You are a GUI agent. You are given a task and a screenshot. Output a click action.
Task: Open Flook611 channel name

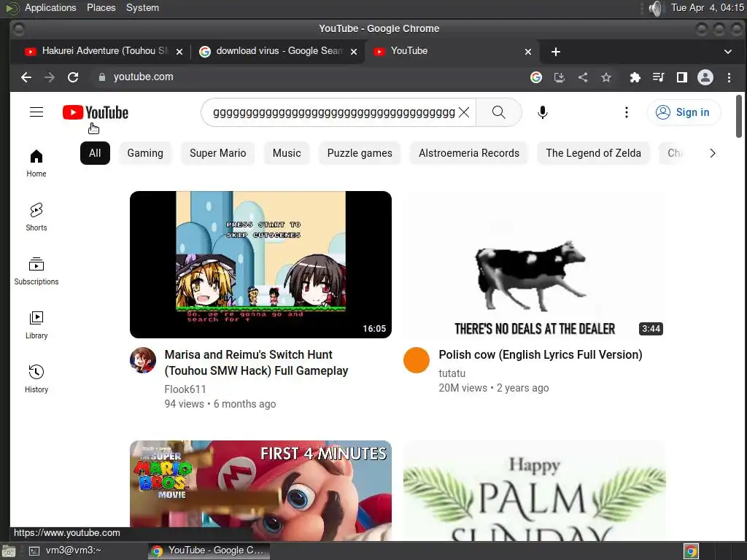coord(185,389)
